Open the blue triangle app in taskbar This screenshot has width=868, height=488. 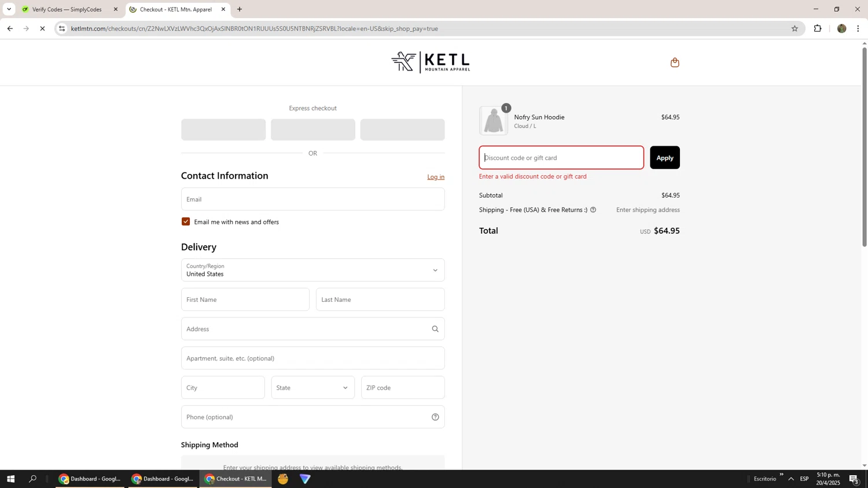[x=305, y=479]
